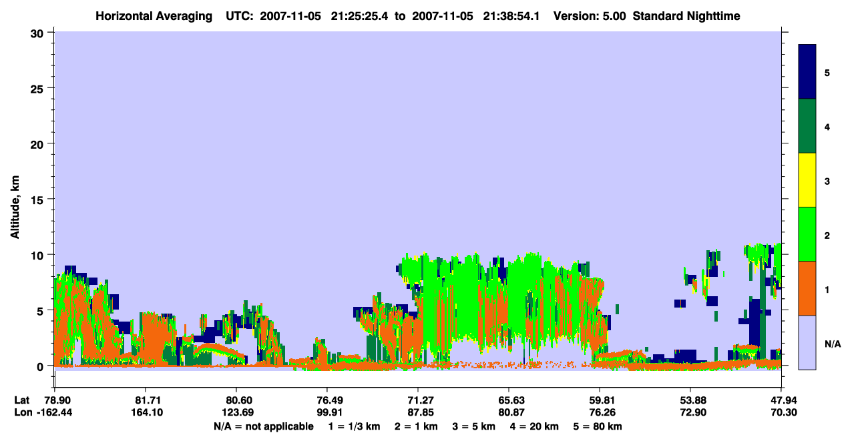Click the dark blue color bar segment labeled 5
This screenshot has height=445, width=868.
click(x=807, y=72)
